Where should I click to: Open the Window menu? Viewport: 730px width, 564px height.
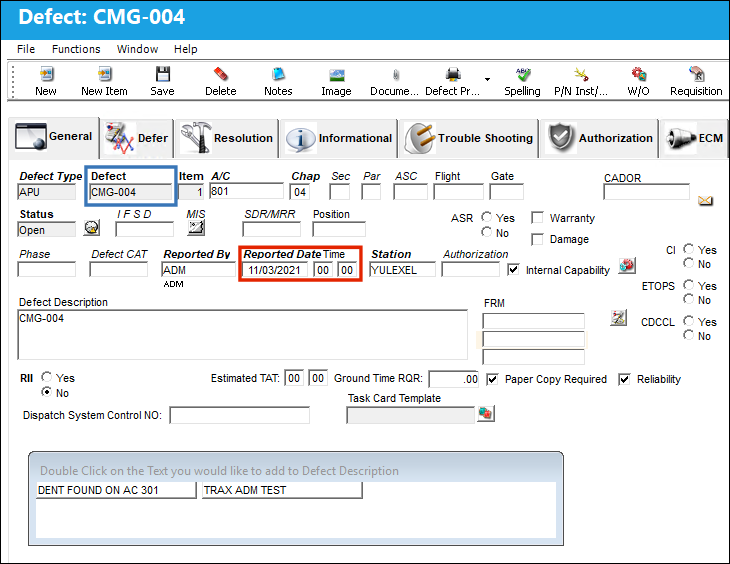tap(137, 49)
